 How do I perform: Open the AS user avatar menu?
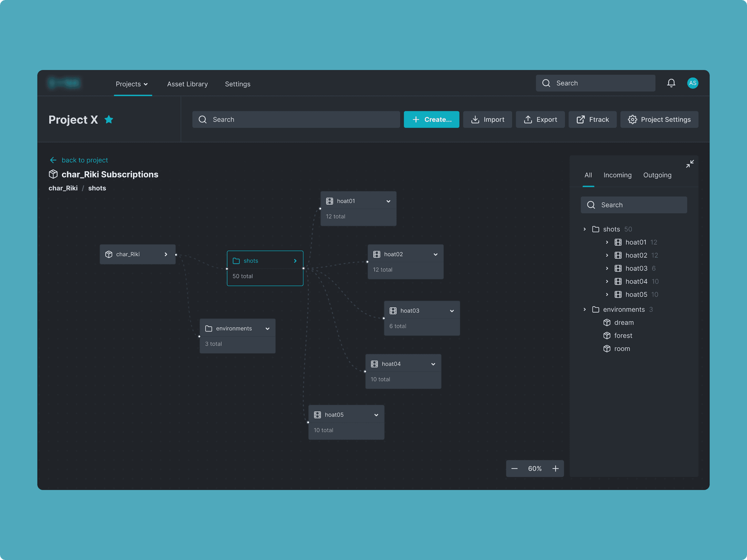pyautogui.click(x=692, y=83)
